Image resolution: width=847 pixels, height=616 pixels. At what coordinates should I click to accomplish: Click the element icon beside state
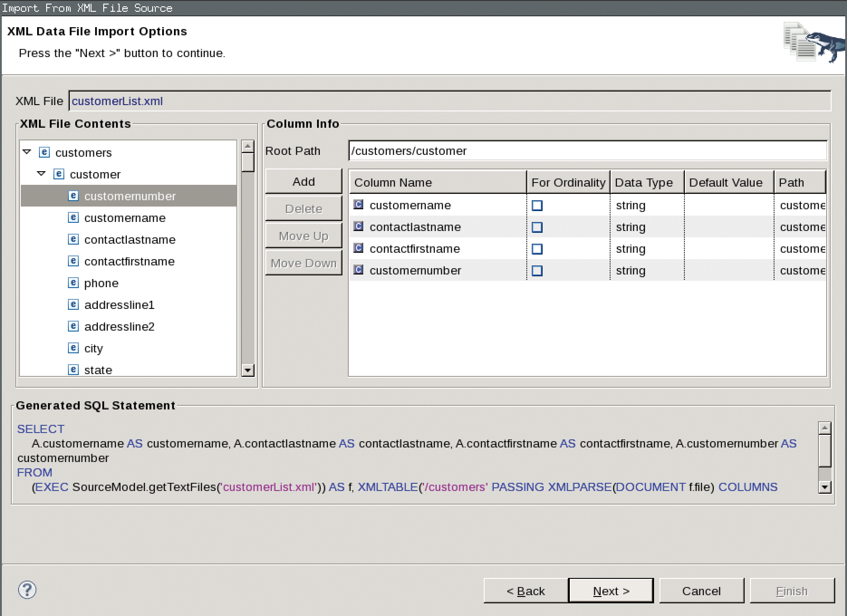point(73,370)
